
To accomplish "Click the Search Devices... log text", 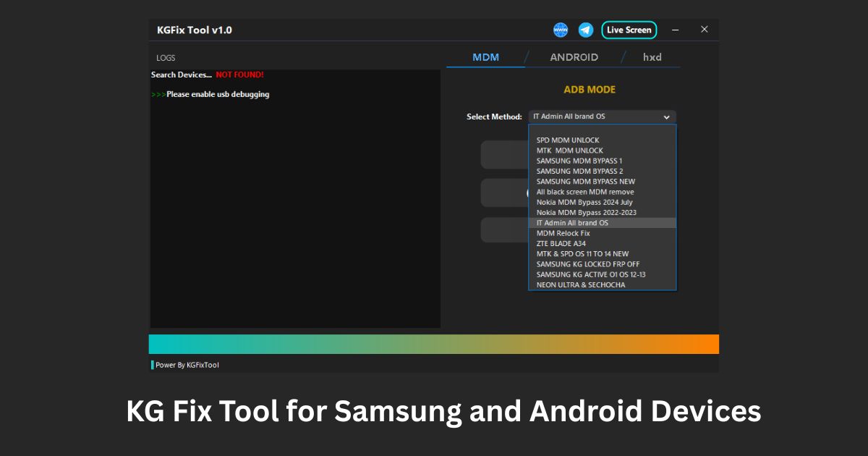I will 182,75.
